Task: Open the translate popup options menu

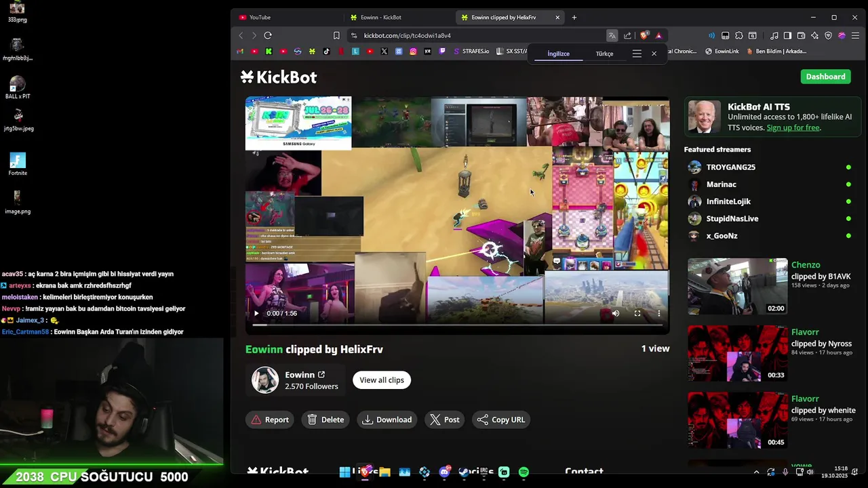Action: click(x=637, y=54)
